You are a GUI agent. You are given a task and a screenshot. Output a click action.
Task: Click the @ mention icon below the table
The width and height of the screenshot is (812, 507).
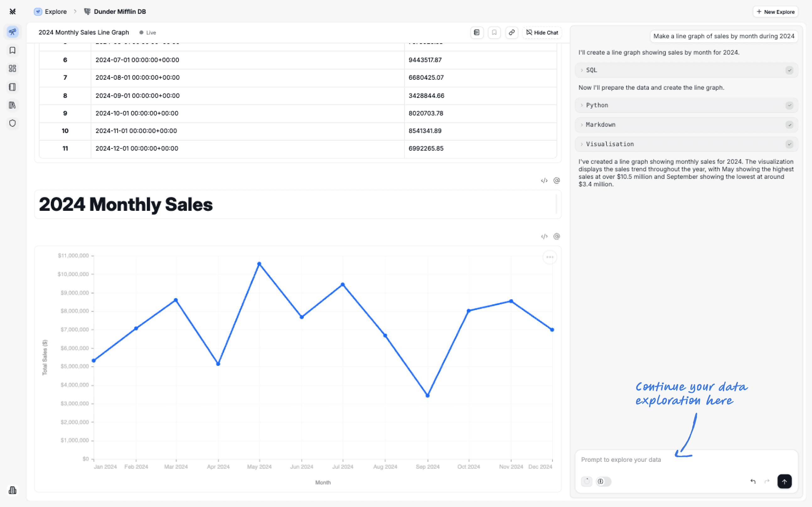pyautogui.click(x=556, y=180)
